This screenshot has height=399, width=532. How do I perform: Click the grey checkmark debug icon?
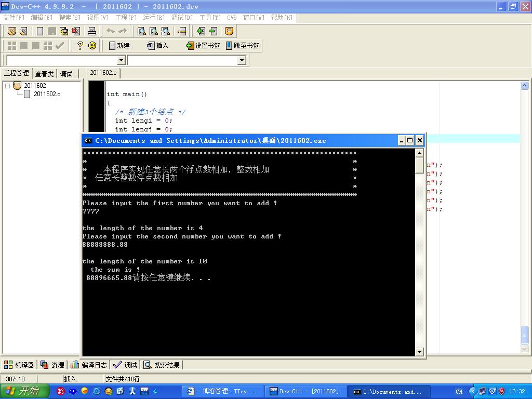tap(60, 46)
